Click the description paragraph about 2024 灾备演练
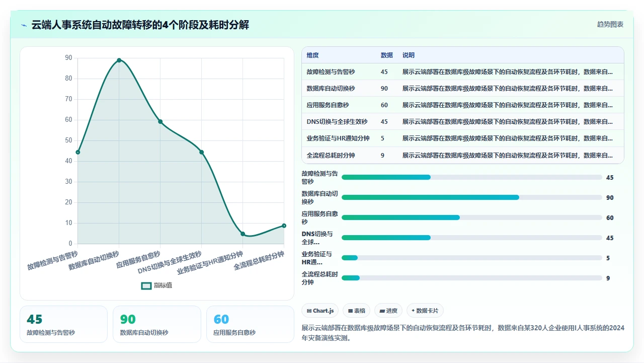This screenshot has height=363, width=644. pyautogui.click(x=463, y=333)
